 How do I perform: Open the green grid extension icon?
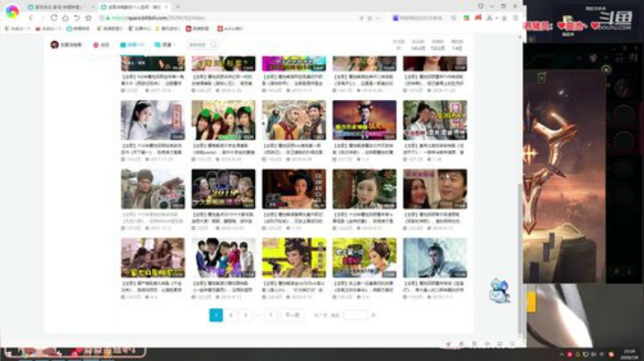(x=466, y=18)
